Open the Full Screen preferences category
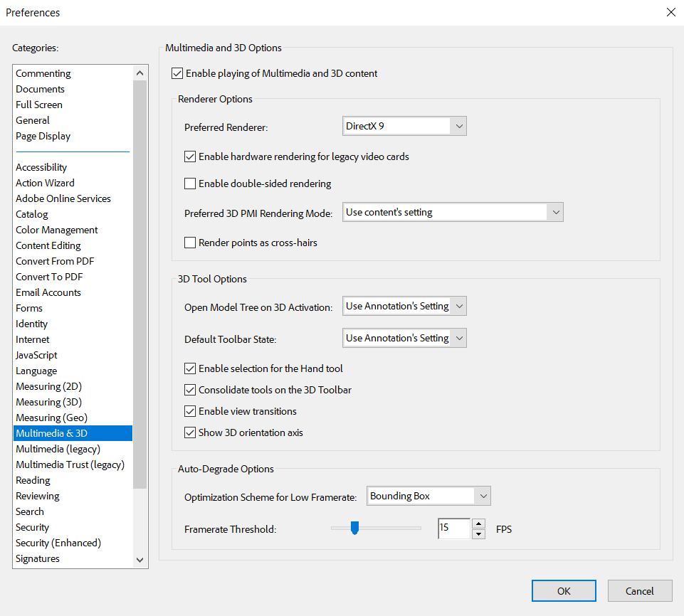This screenshot has height=616, width=684. (x=39, y=105)
